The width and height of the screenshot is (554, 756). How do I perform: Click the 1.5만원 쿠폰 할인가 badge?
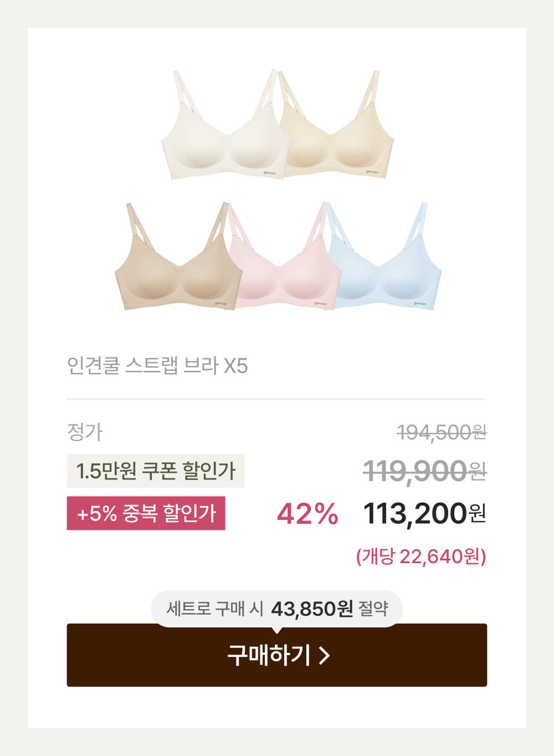[156, 471]
